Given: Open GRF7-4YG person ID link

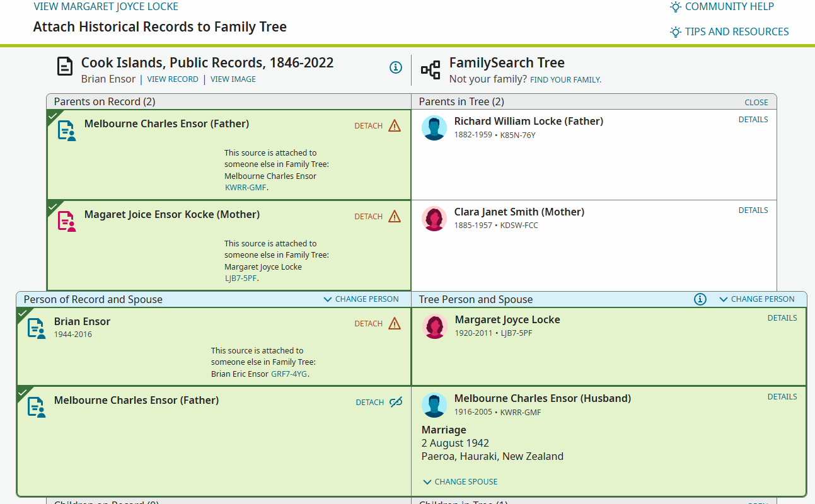Looking at the screenshot, I should (x=289, y=374).
